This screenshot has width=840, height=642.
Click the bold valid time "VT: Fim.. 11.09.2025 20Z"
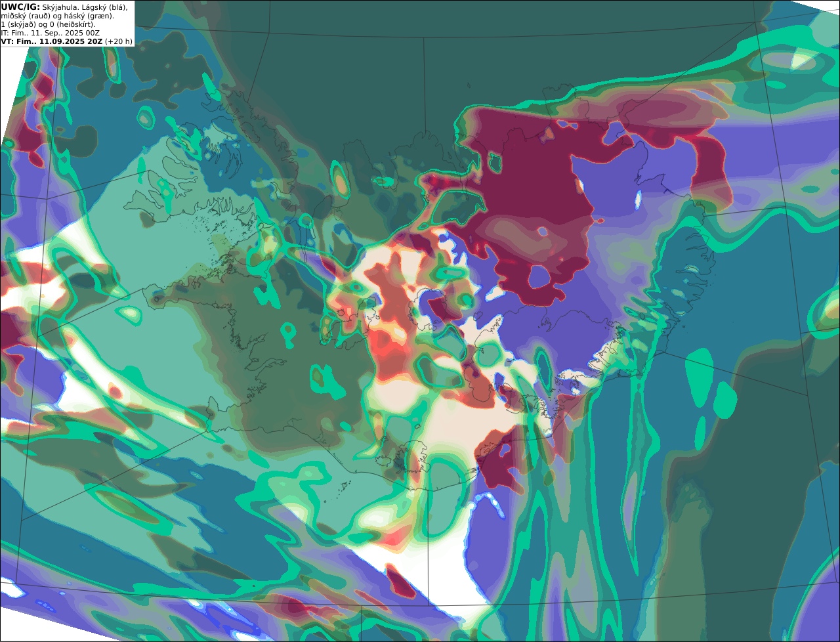coord(52,41)
